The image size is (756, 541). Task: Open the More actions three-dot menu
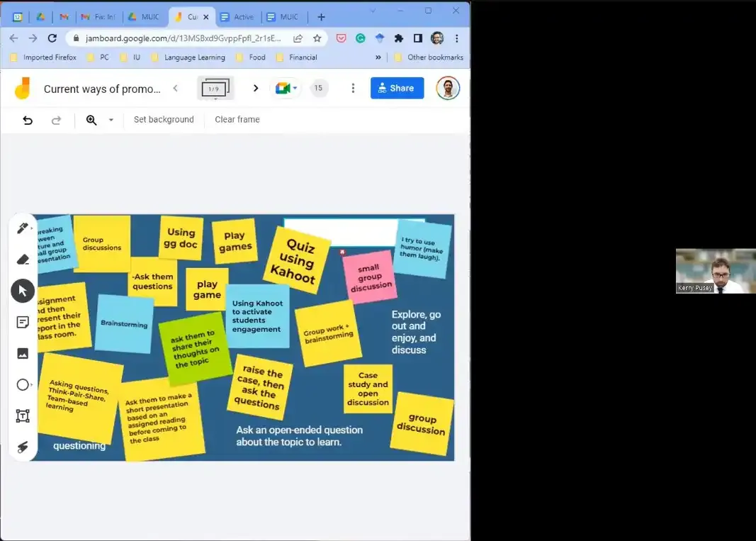click(353, 88)
